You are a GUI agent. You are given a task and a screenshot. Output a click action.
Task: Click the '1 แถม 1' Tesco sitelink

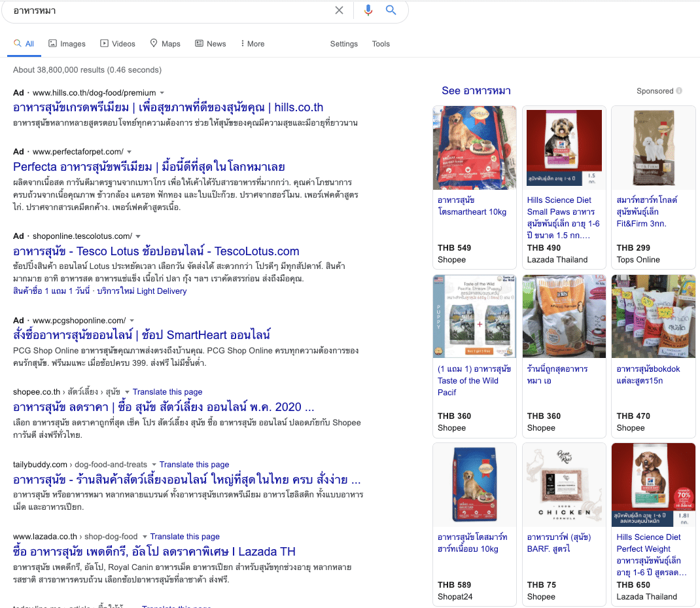[x=51, y=291]
